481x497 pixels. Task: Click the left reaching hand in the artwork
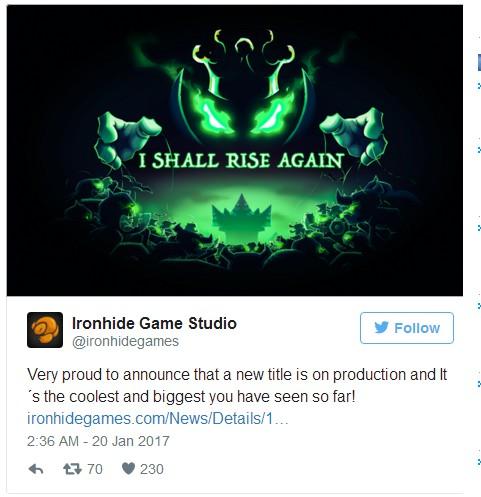pyautogui.click(x=127, y=138)
